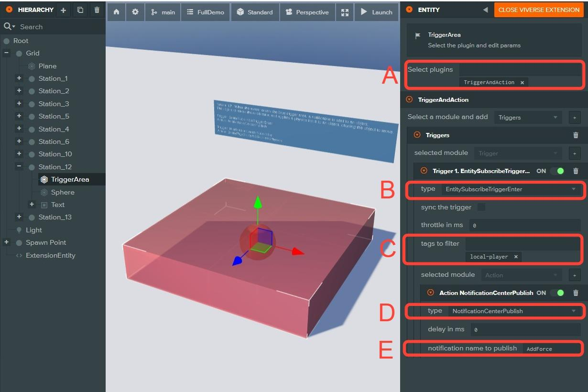Turn off the Trigger 1 ON switch
This screenshot has height=392, width=588.
pos(557,171)
